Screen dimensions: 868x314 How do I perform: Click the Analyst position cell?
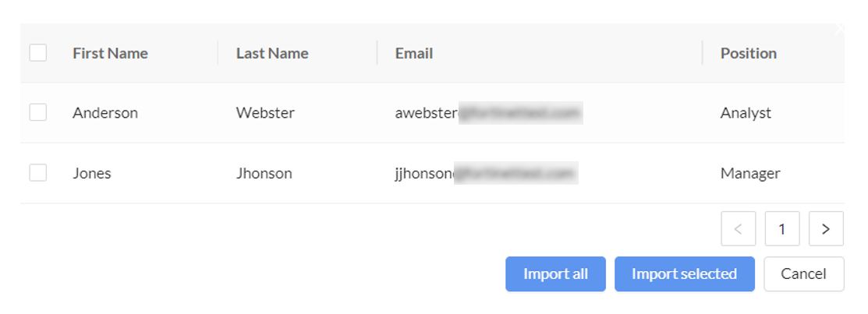point(746,113)
